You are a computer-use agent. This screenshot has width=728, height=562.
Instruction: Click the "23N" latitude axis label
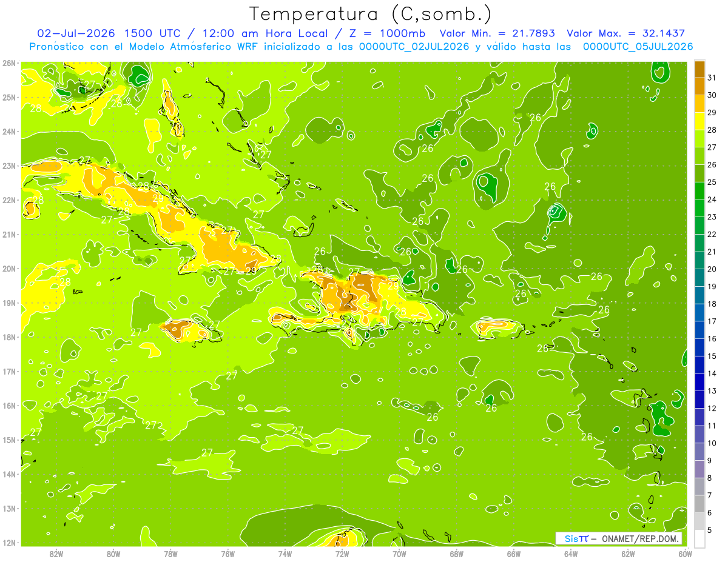pyautogui.click(x=8, y=166)
